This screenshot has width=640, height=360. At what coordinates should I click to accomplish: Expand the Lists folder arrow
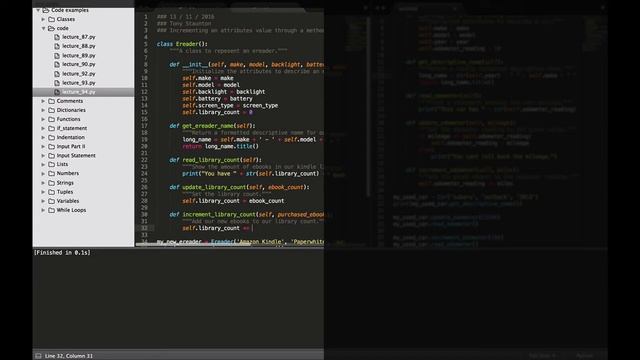43,164
